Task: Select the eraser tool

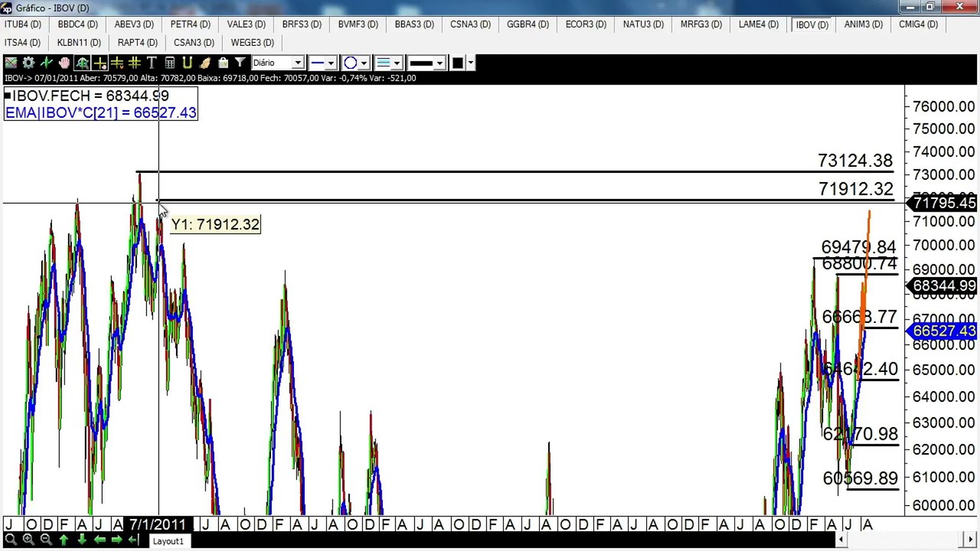Action: 205,63
